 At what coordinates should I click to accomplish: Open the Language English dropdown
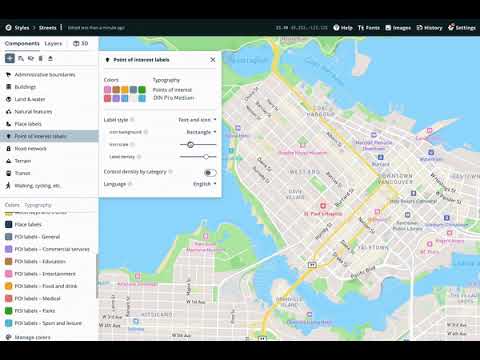coord(205,184)
